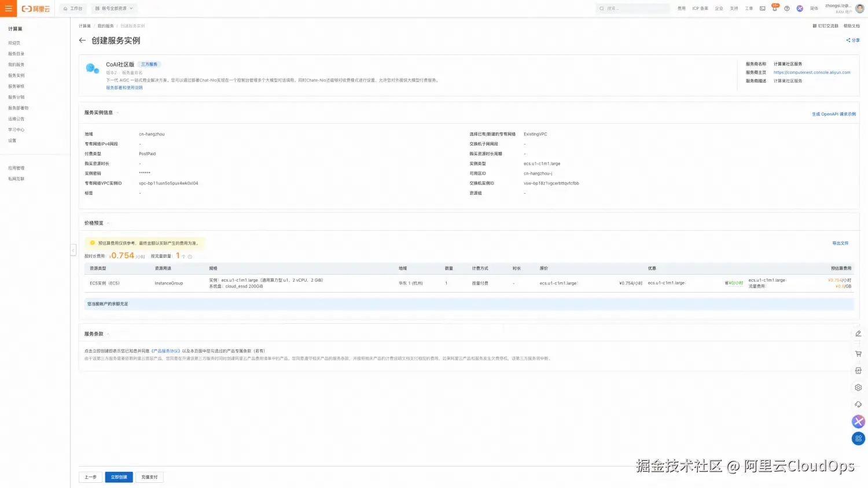
Task: Click the ¥0.754 hourly fee amount
Action: tap(122, 256)
